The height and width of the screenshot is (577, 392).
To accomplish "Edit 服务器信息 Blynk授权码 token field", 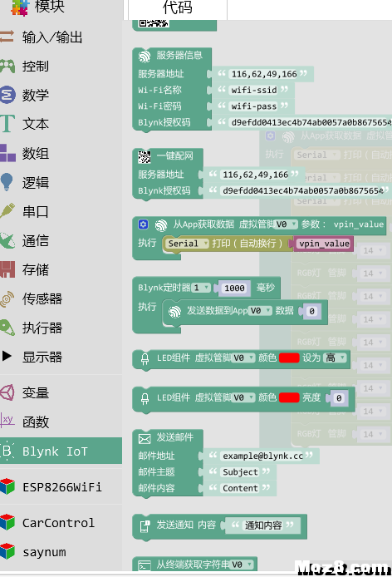I will (x=311, y=122).
